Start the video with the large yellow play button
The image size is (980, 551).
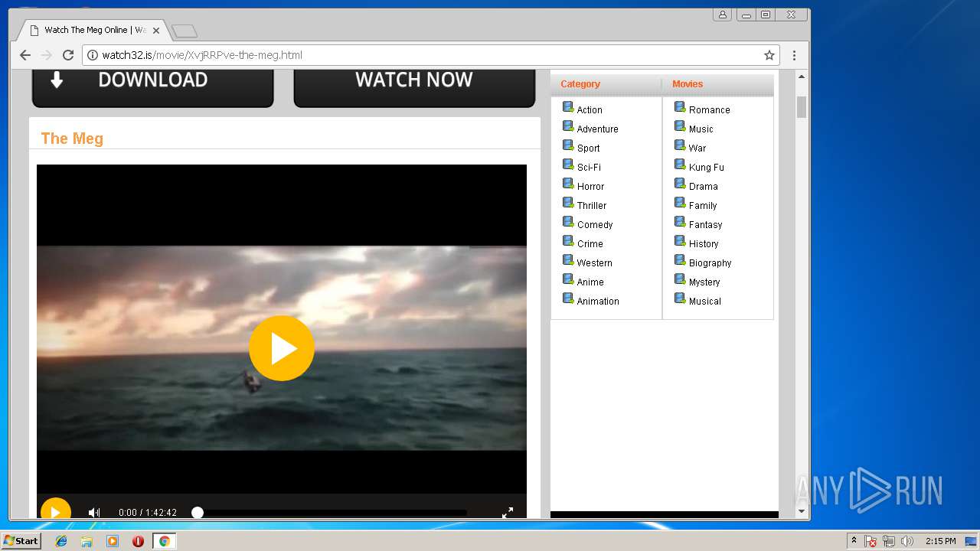click(x=282, y=348)
